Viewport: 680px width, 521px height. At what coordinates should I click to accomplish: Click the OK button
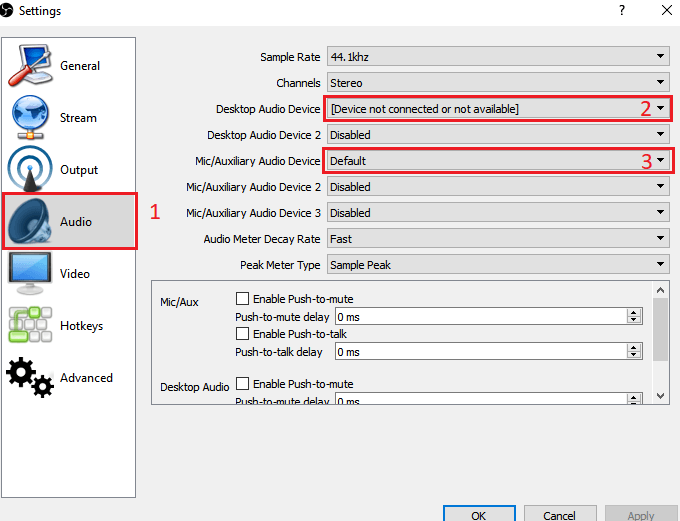[478, 515]
